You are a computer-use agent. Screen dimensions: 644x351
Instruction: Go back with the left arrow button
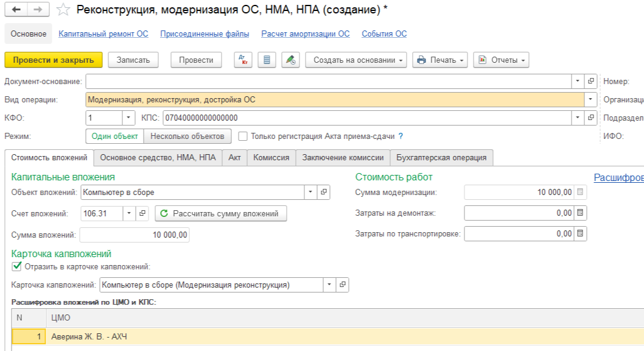pyautogui.click(x=16, y=10)
